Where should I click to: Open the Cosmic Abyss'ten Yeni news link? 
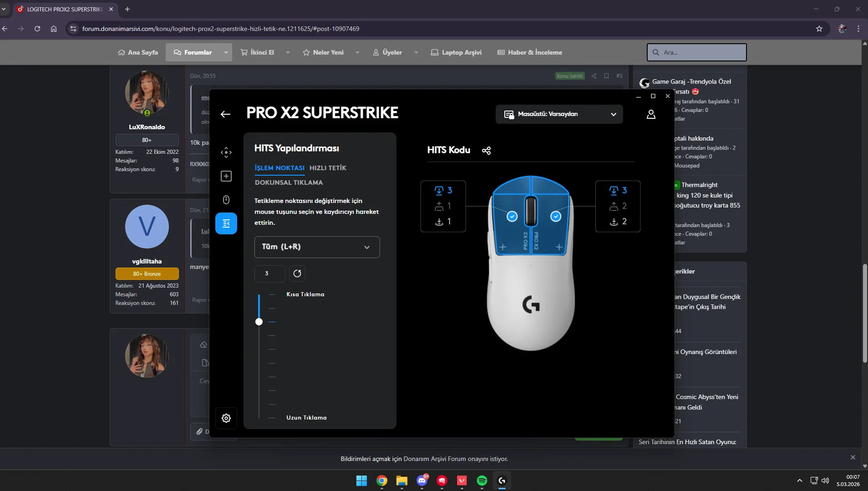(x=707, y=397)
